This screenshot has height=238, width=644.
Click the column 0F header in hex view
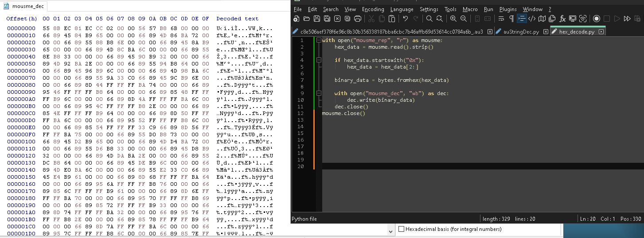pyautogui.click(x=206, y=19)
